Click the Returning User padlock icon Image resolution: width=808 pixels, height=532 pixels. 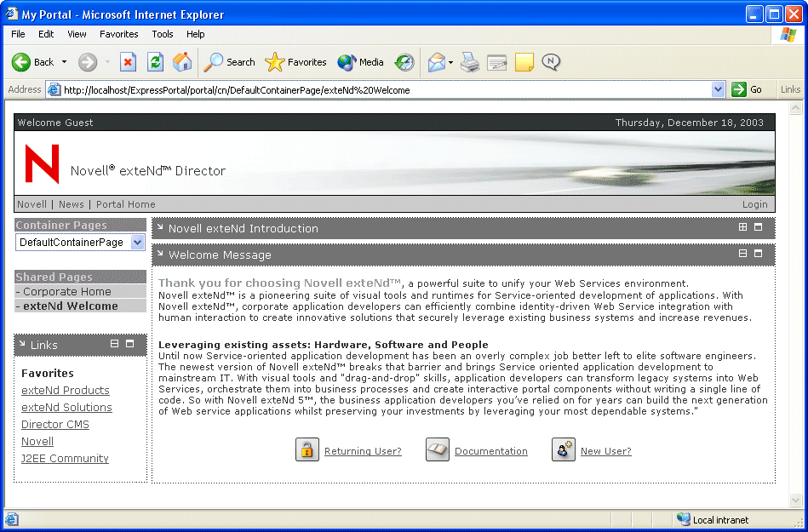coord(307,449)
